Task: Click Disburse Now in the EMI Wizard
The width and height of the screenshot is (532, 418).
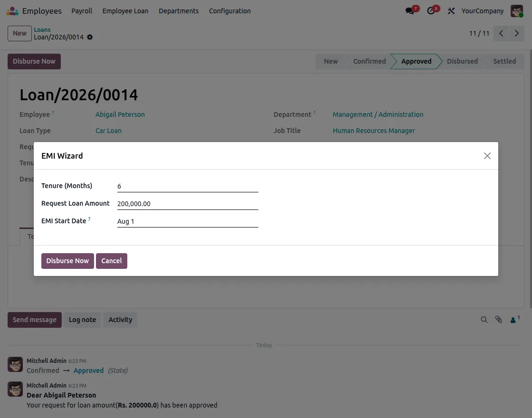Action: (67, 261)
